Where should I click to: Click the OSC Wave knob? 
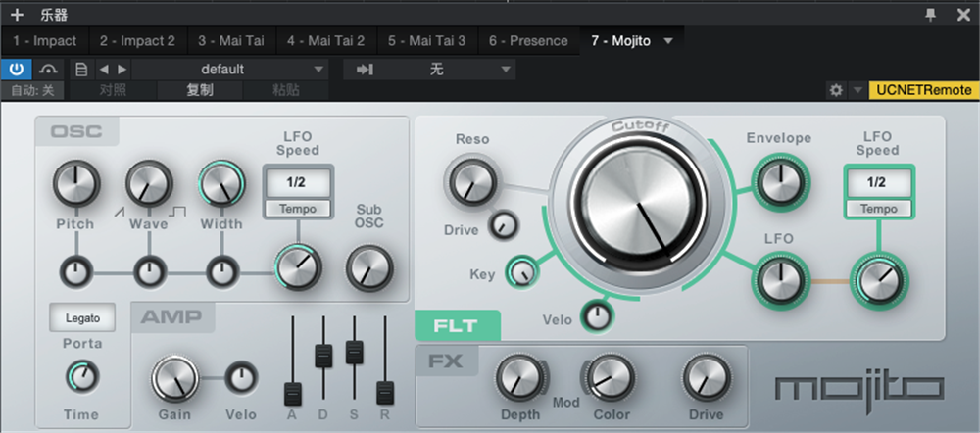(x=149, y=183)
